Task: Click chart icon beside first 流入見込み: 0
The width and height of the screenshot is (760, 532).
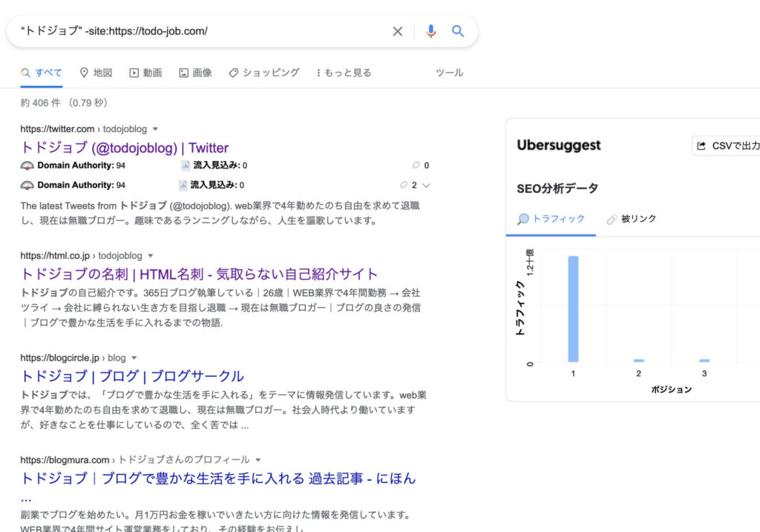Action: coord(186,165)
